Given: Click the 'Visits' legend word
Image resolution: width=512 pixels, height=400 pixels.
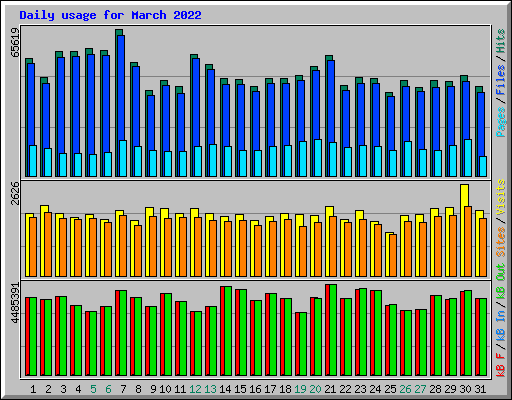Looking at the screenshot, I should pos(501,197).
